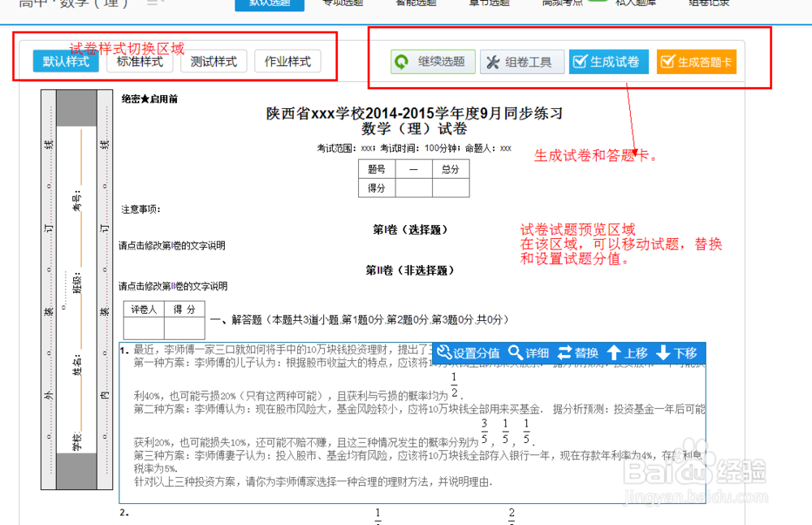Enable the 作业样式 style option
The width and height of the screenshot is (812, 525).
pyautogui.click(x=287, y=61)
